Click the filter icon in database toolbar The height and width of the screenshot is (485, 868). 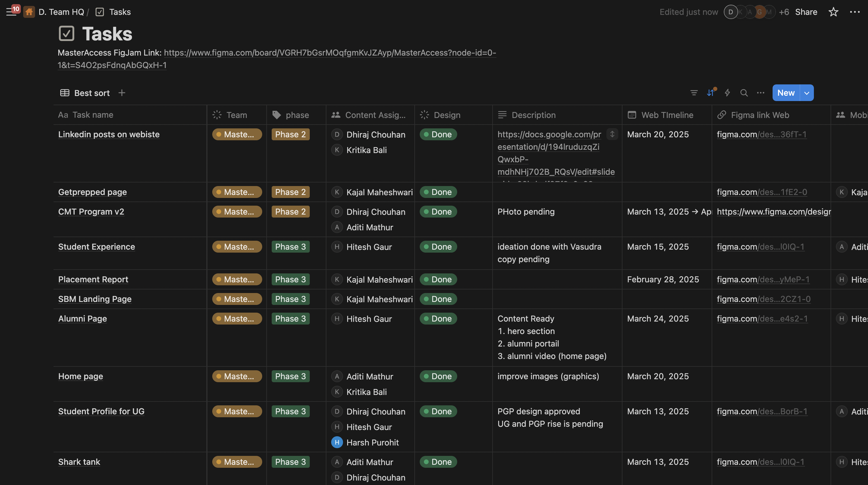694,93
